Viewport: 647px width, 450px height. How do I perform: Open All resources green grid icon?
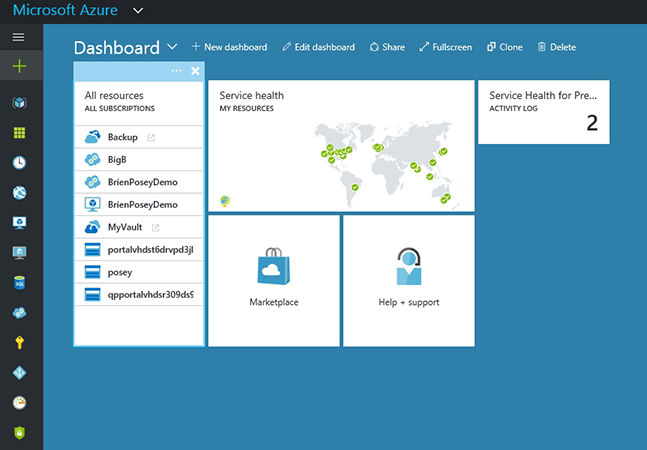(19, 133)
